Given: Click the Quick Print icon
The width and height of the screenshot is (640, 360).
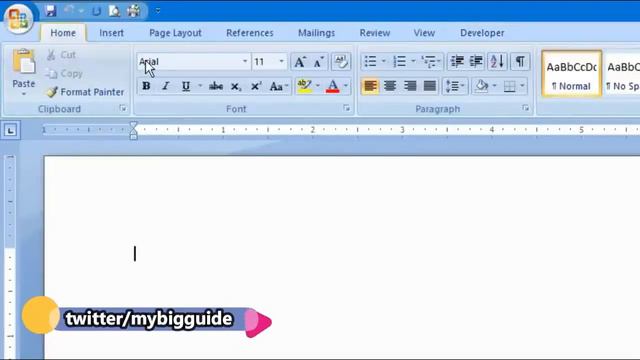Looking at the screenshot, I should (134, 11).
